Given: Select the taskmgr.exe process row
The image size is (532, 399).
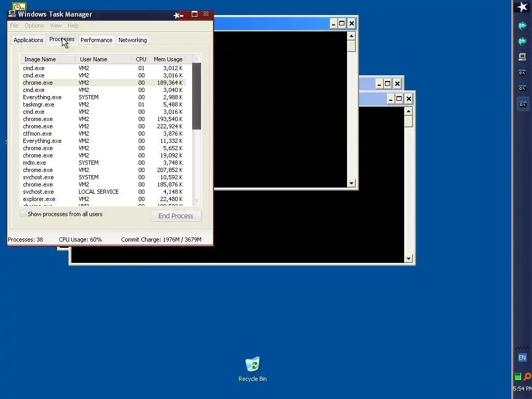Looking at the screenshot, I should point(103,104).
